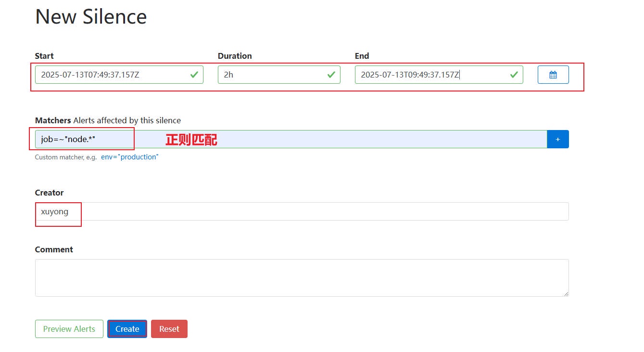Image resolution: width=644 pixels, height=352 pixels.
Task: Open the calendar date picker
Action: tap(553, 75)
